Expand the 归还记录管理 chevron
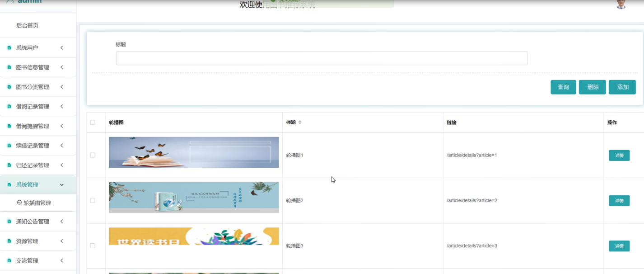This screenshot has height=274, width=644. tap(62, 165)
